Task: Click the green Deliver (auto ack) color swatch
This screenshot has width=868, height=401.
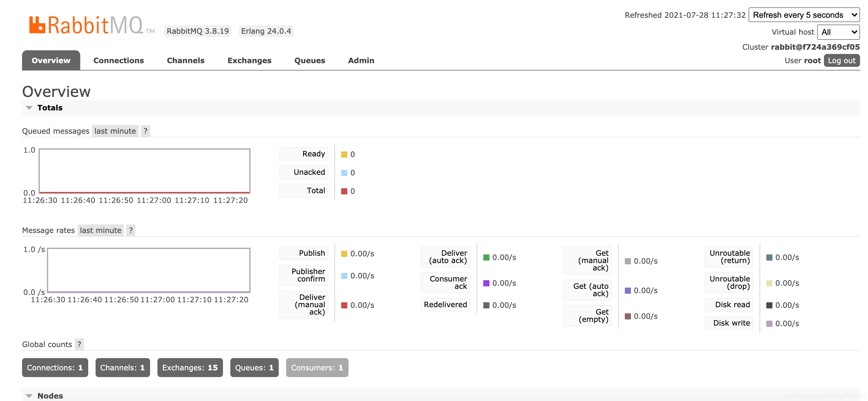Action: point(486,258)
